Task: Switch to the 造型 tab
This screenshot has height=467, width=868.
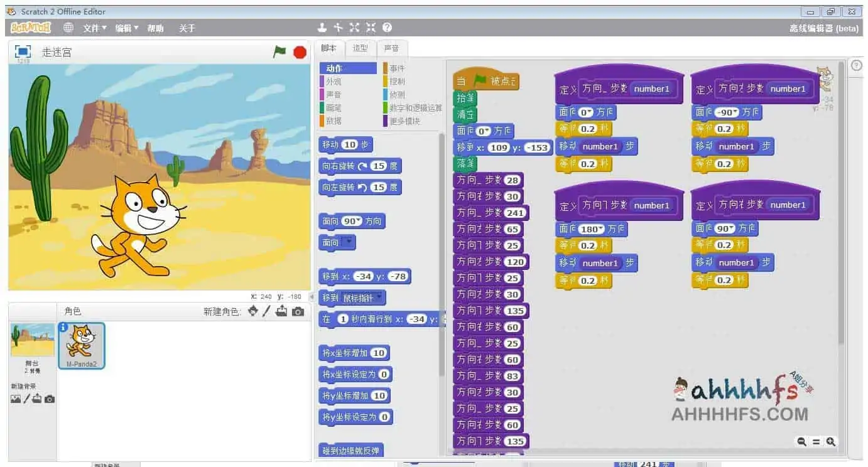Action: click(x=360, y=48)
